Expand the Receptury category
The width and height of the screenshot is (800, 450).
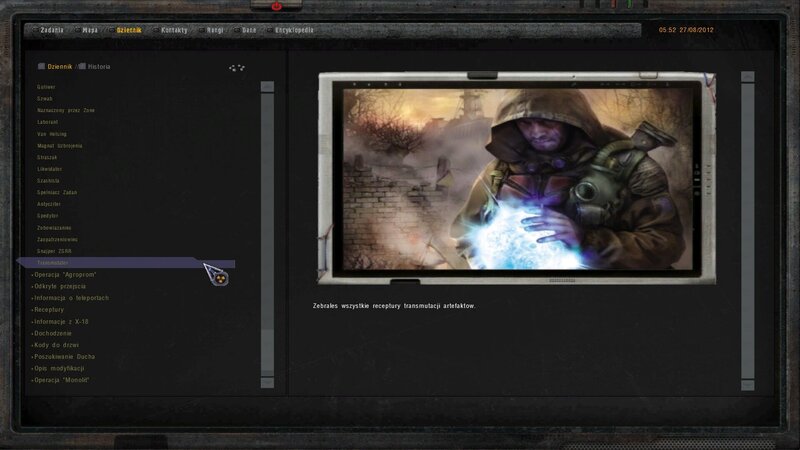(48, 310)
